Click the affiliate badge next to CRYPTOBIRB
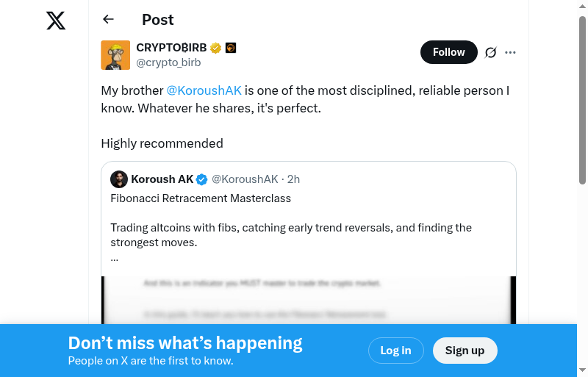This screenshot has width=588, height=377. (x=231, y=48)
